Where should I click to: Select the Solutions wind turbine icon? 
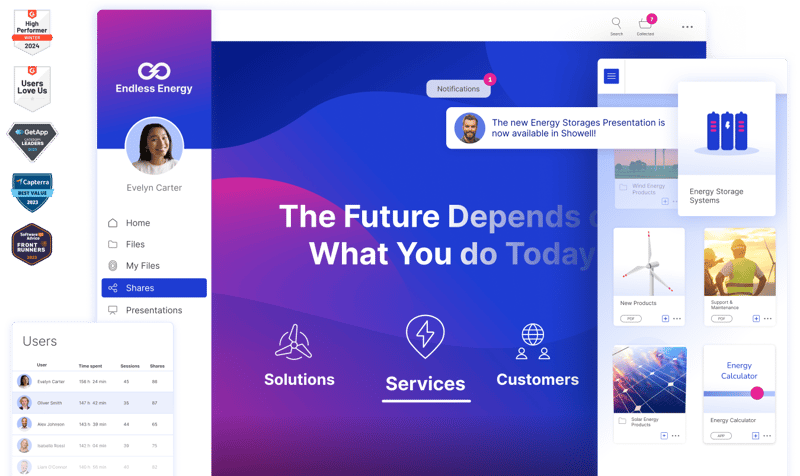point(293,342)
